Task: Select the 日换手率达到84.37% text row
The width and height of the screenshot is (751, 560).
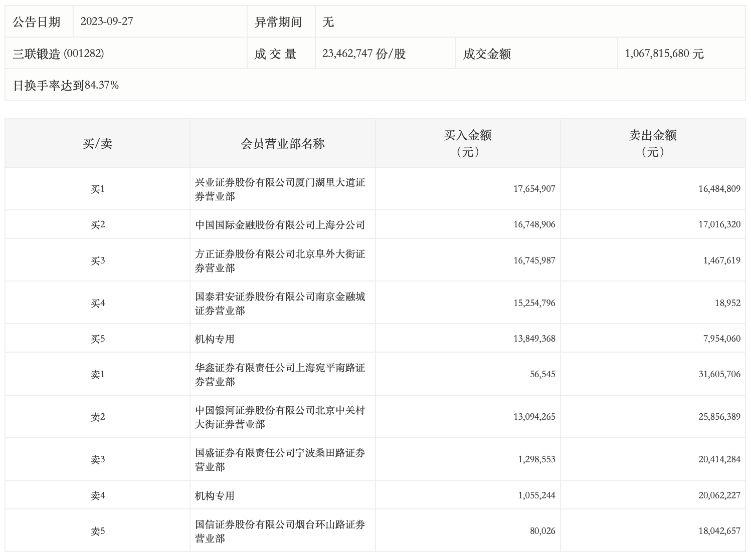Action: pos(66,85)
